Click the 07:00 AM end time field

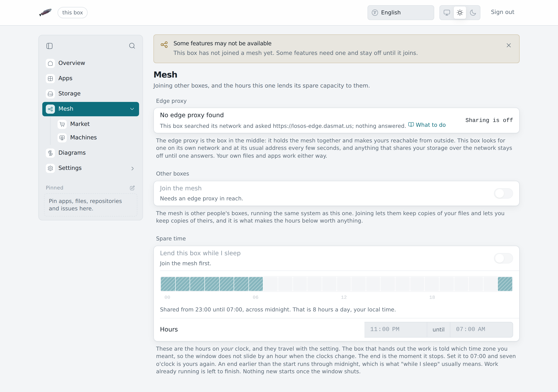pyautogui.click(x=481, y=329)
